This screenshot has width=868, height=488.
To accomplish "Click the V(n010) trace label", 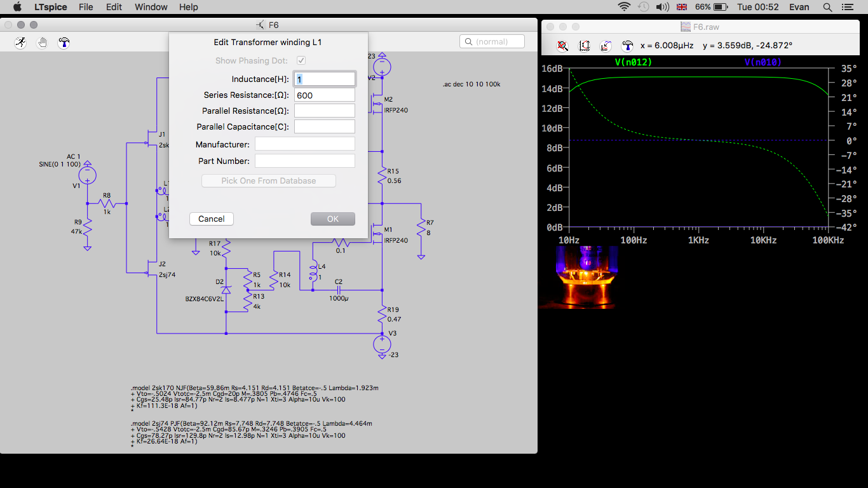I will [763, 62].
